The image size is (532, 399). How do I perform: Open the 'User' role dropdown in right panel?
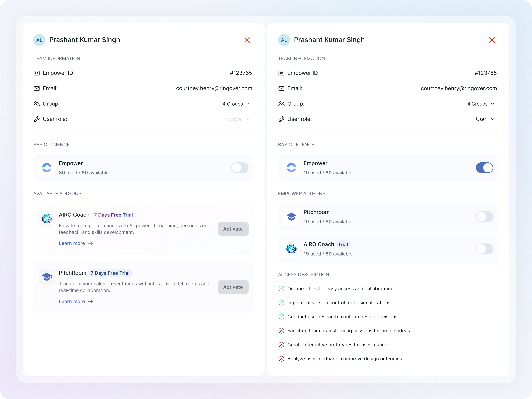pyautogui.click(x=485, y=119)
